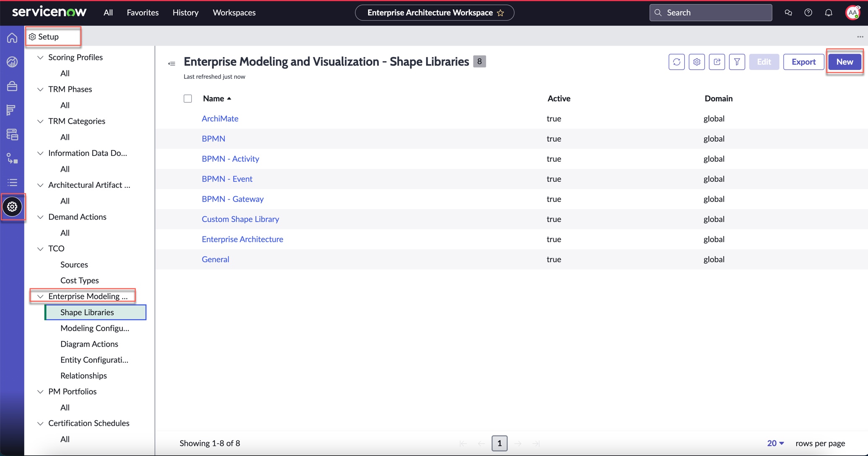This screenshot has width=868, height=456.
Task: Favorite the workspace with the star icon
Action: click(501, 13)
